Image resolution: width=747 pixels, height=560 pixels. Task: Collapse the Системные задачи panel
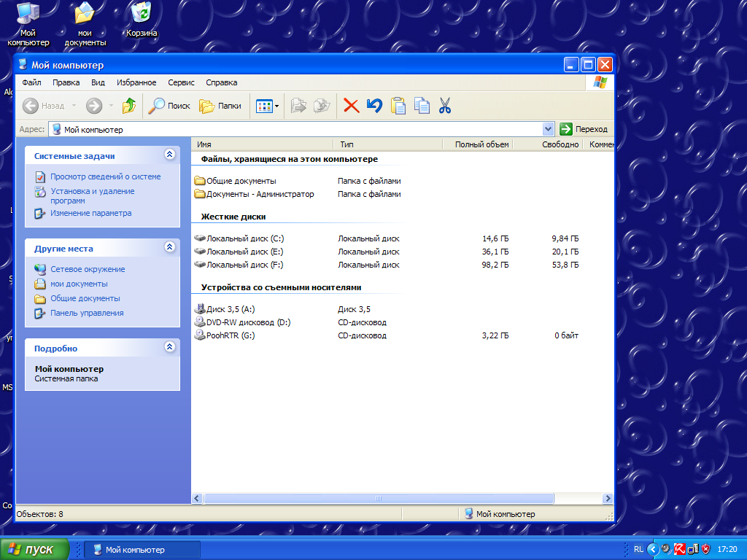click(x=170, y=155)
